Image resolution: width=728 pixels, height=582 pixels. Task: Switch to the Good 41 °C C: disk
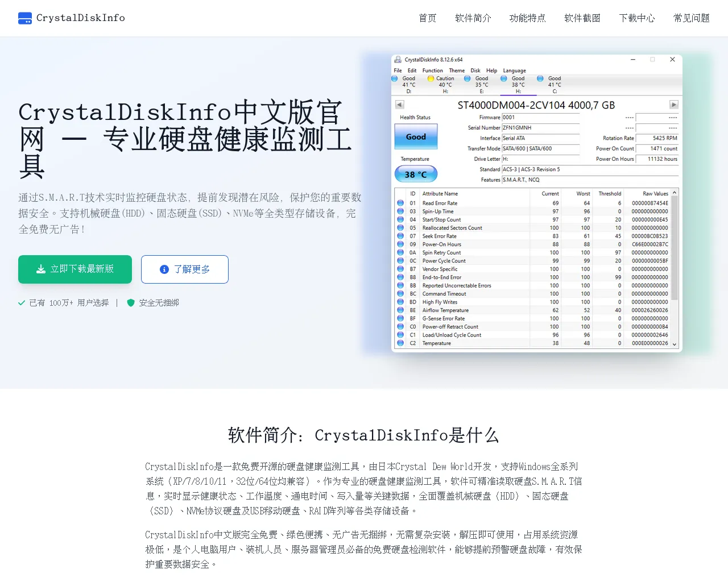[x=551, y=85]
